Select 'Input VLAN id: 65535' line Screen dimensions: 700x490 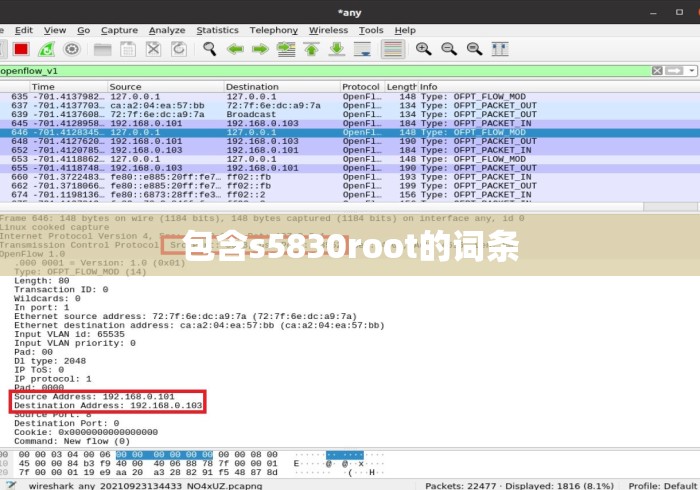69,334
